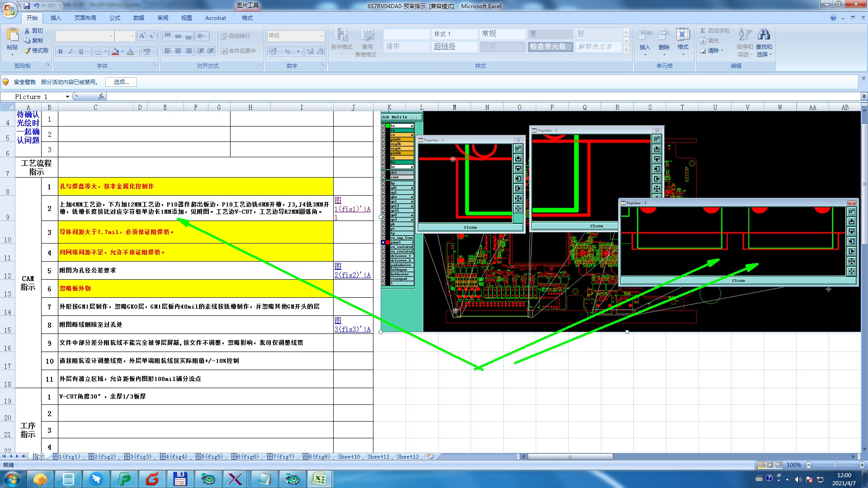Image resolution: width=868 pixels, height=488 pixels.
Task: Open the 插入 ribbon tab
Action: [56, 18]
